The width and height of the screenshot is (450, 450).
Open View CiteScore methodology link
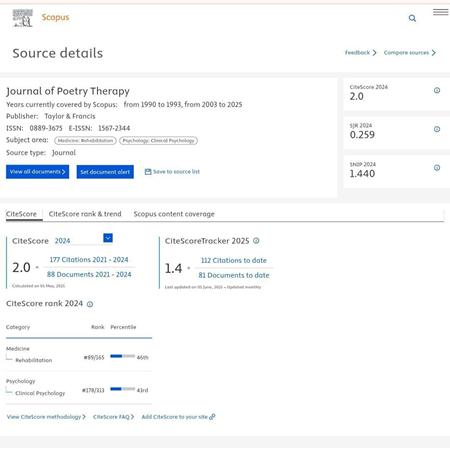pos(46,417)
